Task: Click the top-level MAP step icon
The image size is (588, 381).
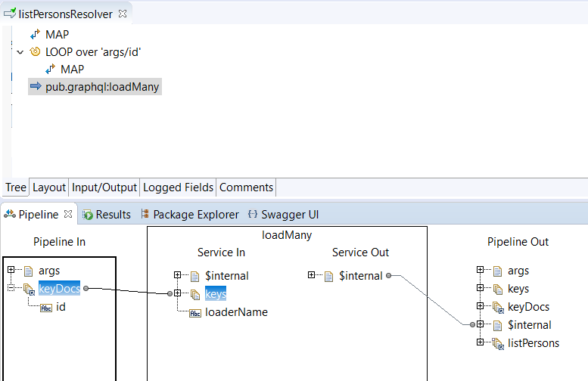Action: point(35,35)
